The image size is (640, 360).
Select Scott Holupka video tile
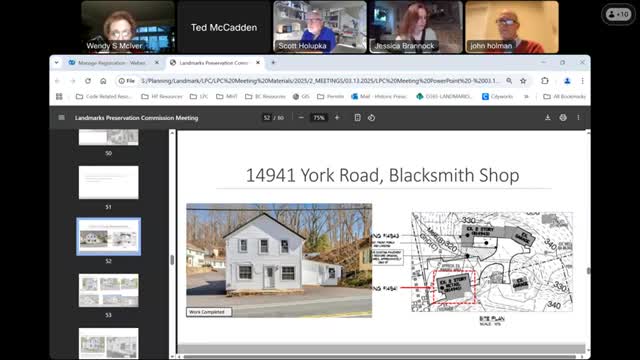click(x=320, y=27)
